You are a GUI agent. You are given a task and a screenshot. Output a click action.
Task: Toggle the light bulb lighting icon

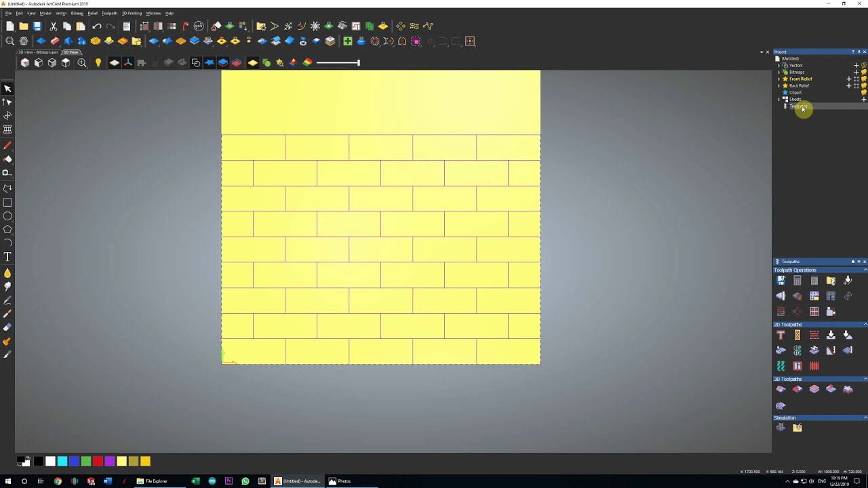pyautogui.click(x=98, y=63)
